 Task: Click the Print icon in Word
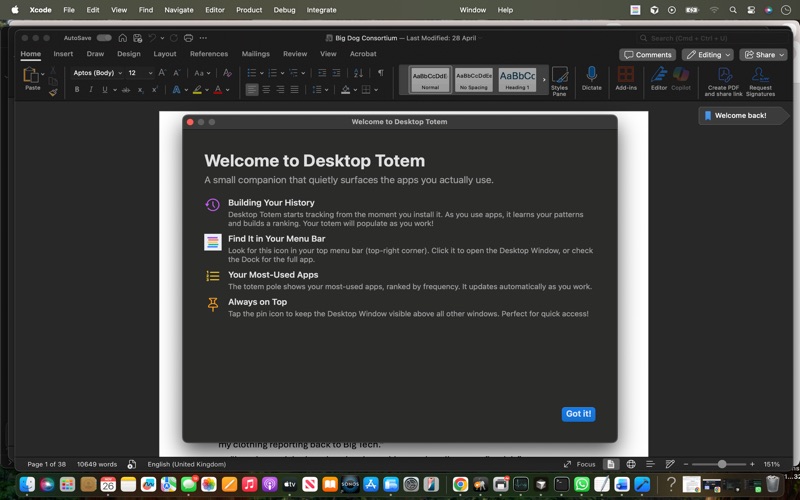coord(188,38)
